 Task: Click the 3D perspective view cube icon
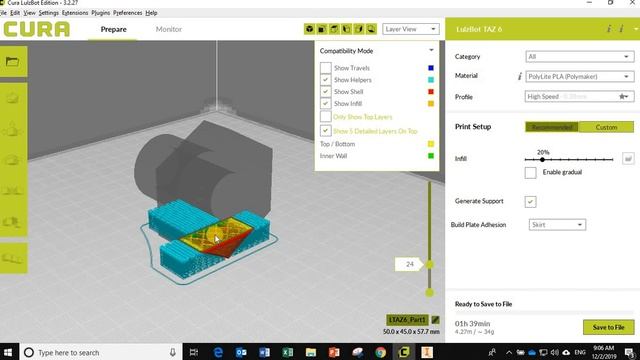coord(310,29)
